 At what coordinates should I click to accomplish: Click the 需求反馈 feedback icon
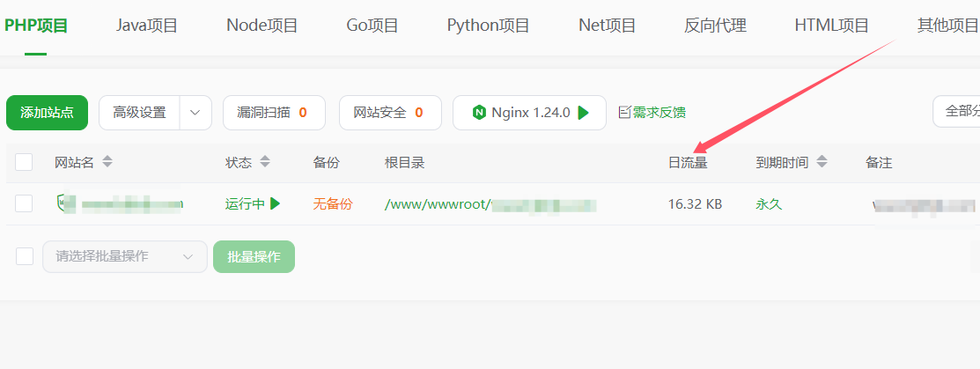[x=624, y=113]
